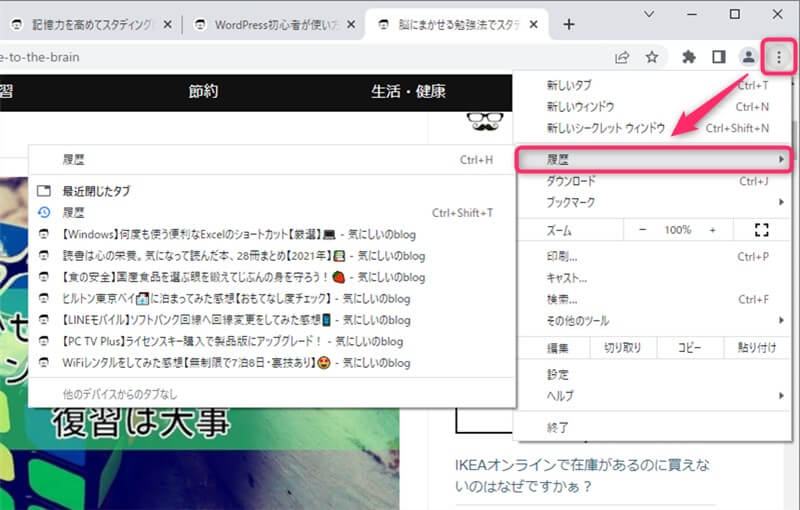Open the Extensions puzzle icon

[689, 57]
